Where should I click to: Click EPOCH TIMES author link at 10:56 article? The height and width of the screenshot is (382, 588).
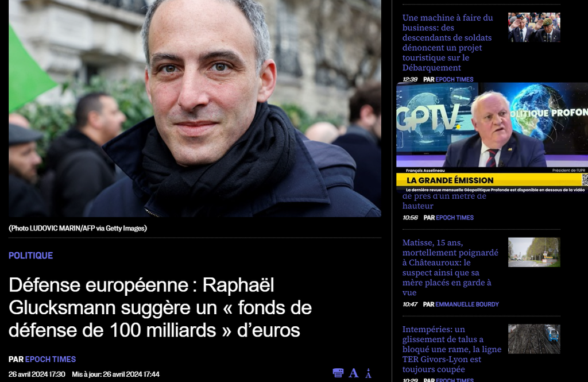point(455,218)
